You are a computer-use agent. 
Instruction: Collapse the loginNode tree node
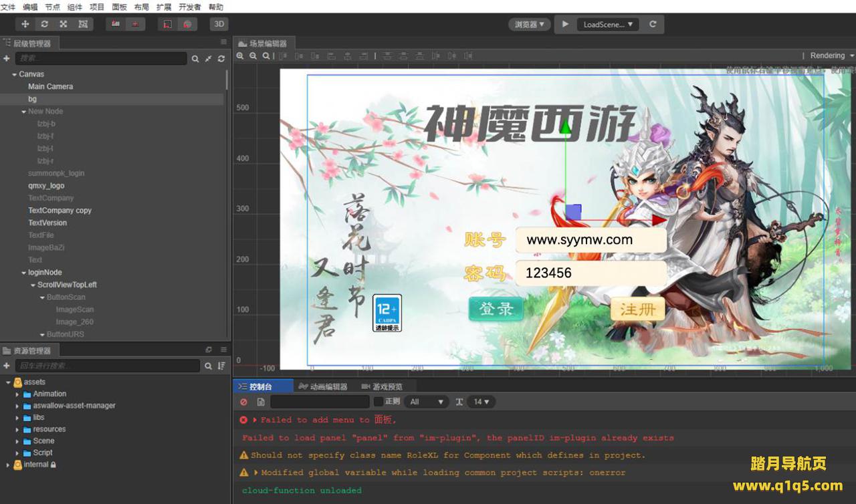(23, 273)
